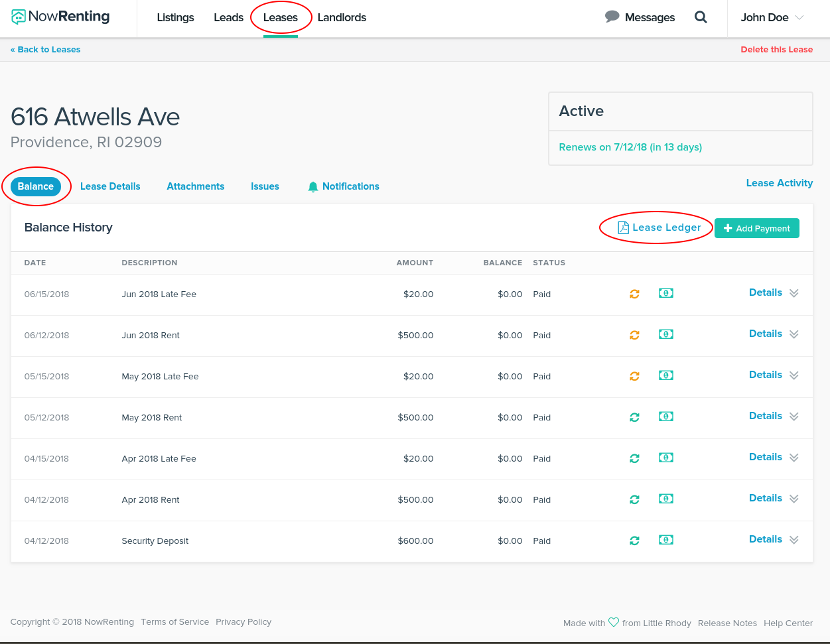Click the Add Payment button

[x=757, y=228]
